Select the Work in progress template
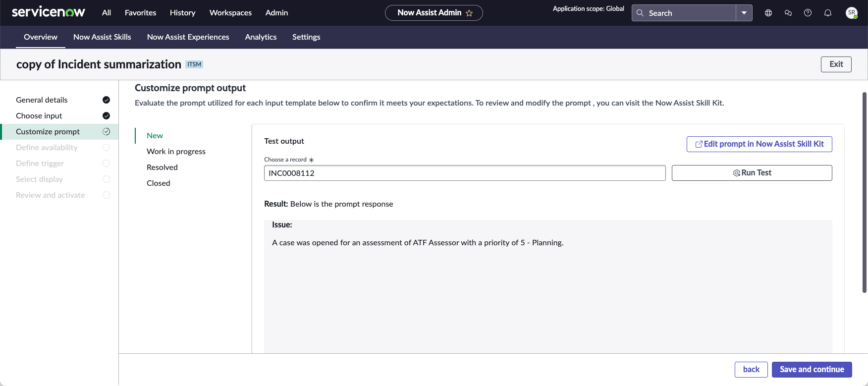The image size is (868, 386). [176, 152]
